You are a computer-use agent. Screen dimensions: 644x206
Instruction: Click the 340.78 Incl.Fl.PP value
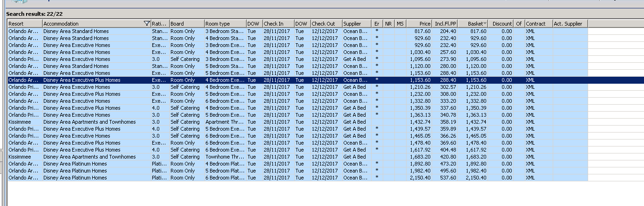[447, 115]
